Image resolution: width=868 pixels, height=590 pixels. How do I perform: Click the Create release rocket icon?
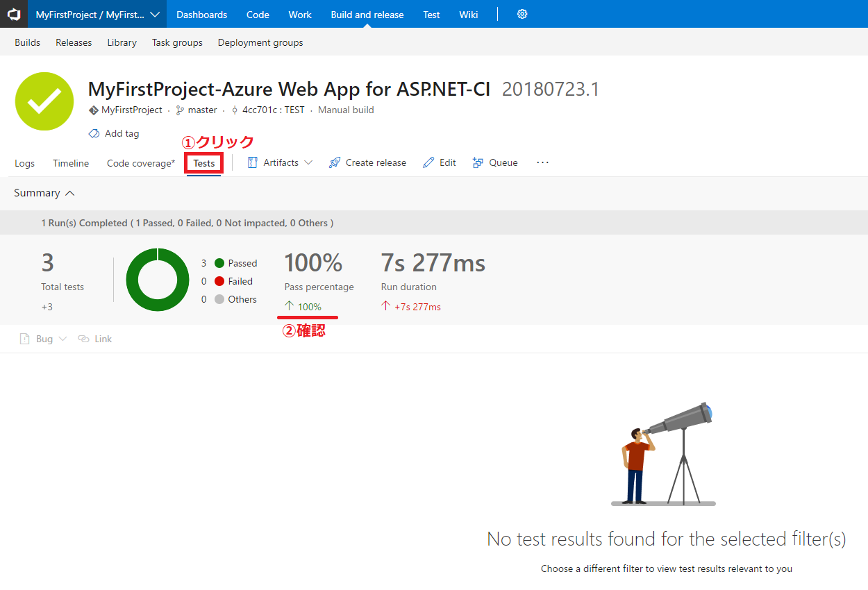335,162
